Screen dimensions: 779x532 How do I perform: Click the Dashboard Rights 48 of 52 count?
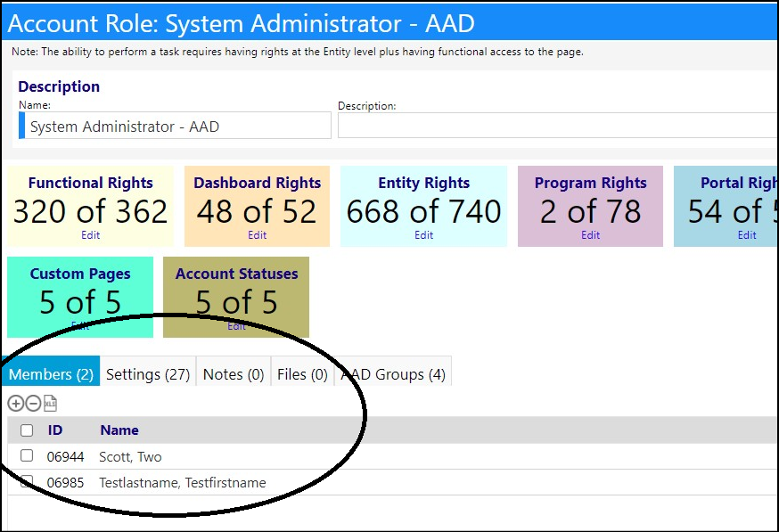click(257, 211)
